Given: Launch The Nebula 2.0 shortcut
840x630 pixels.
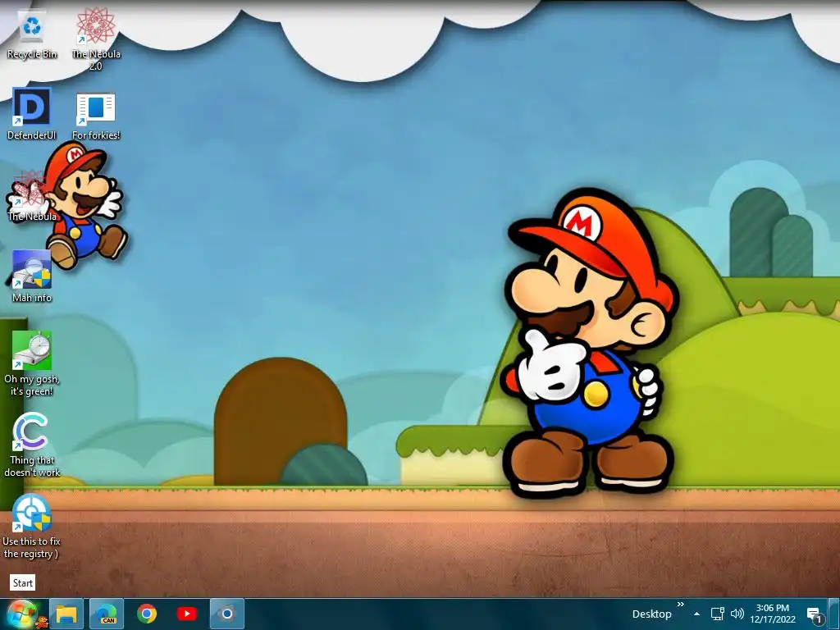Looking at the screenshot, I should pos(96,39).
